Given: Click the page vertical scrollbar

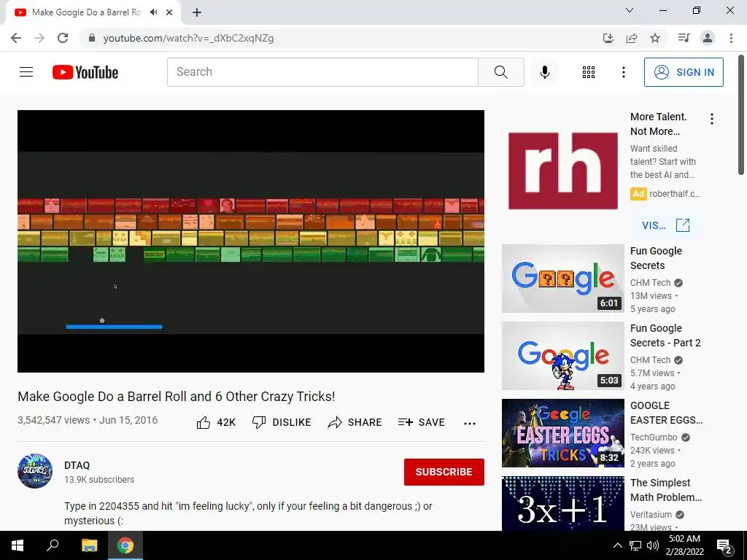Looking at the screenshot, I should point(741,114).
